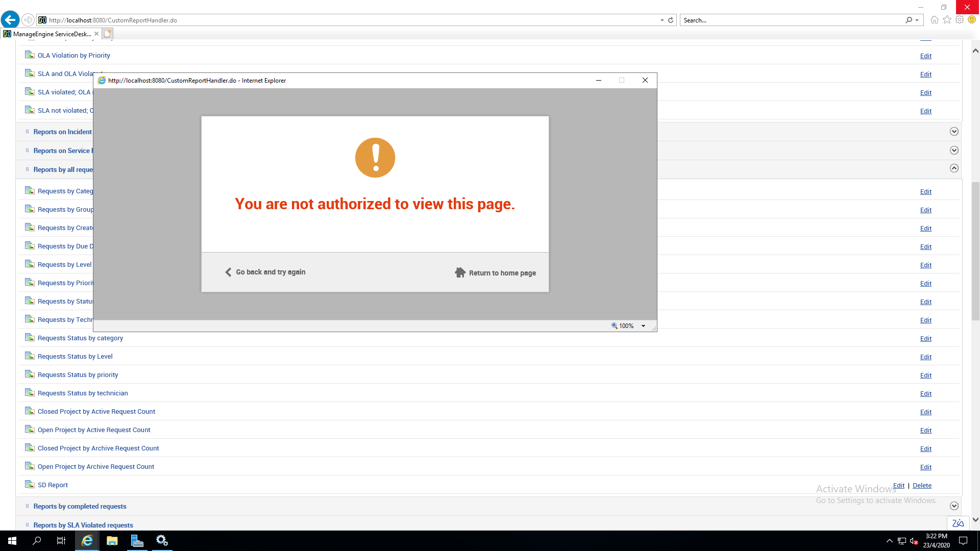Click the browser back arrow button
Viewport: 980px width, 551px height.
(x=10, y=20)
